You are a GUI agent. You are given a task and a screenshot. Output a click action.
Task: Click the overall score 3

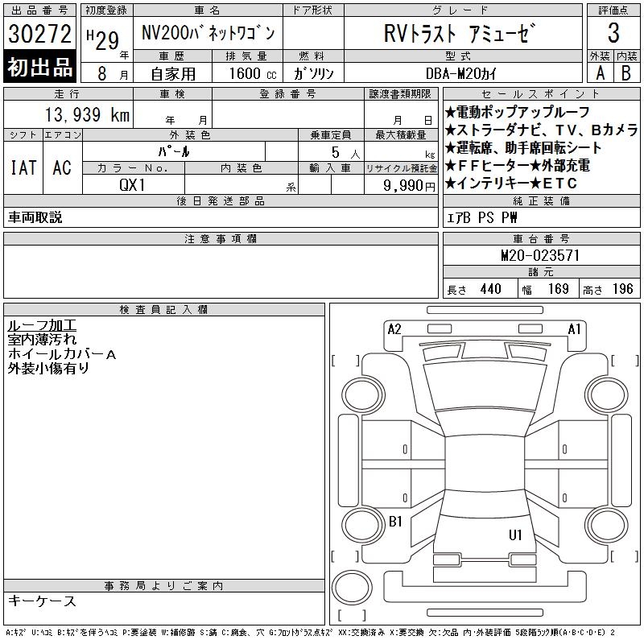[613, 33]
